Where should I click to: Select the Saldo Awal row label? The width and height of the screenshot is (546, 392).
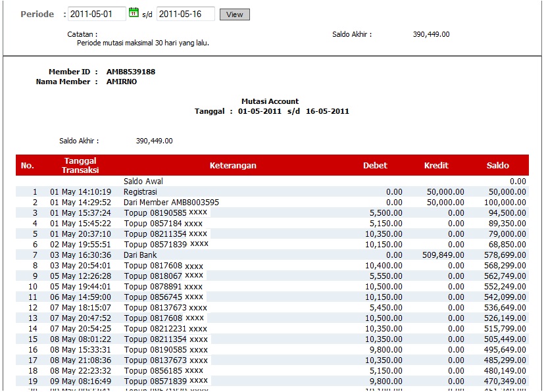143,181
